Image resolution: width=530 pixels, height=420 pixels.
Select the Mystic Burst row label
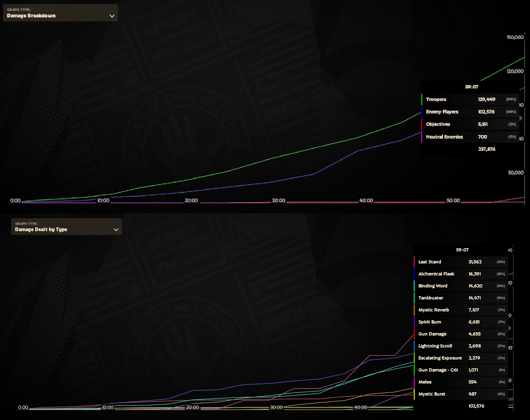(432, 394)
